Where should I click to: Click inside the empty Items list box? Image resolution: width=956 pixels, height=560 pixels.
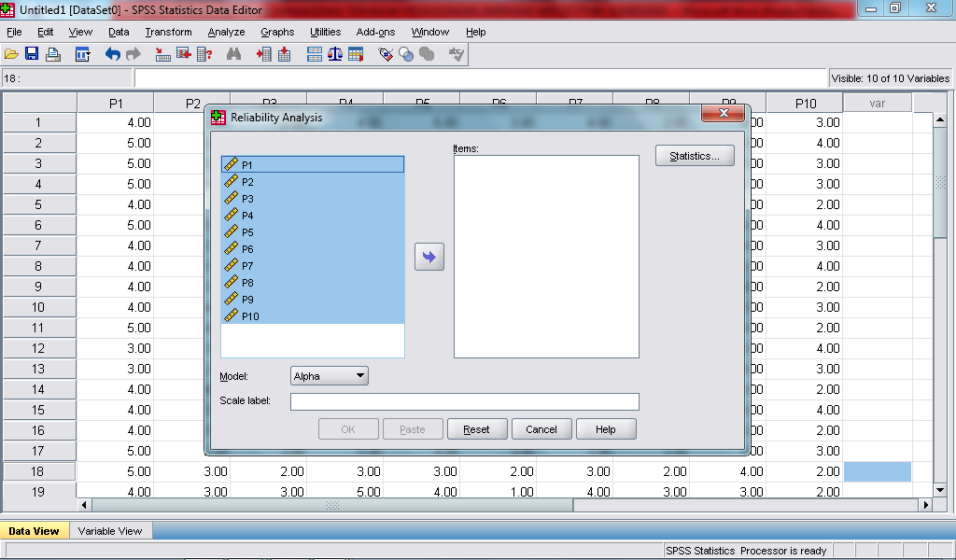click(546, 257)
